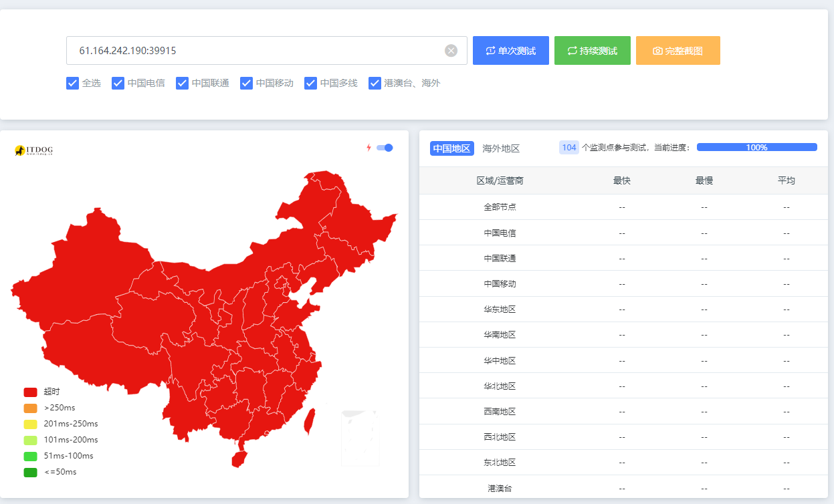Click the orange >250ms legend swatch
This screenshot has width=834, height=504.
(x=30, y=408)
